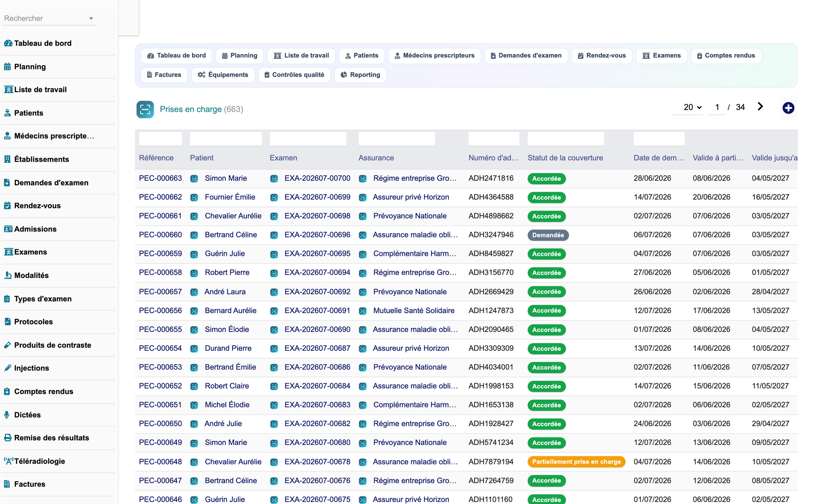Open Examens in the sidebar menu

(x=31, y=252)
